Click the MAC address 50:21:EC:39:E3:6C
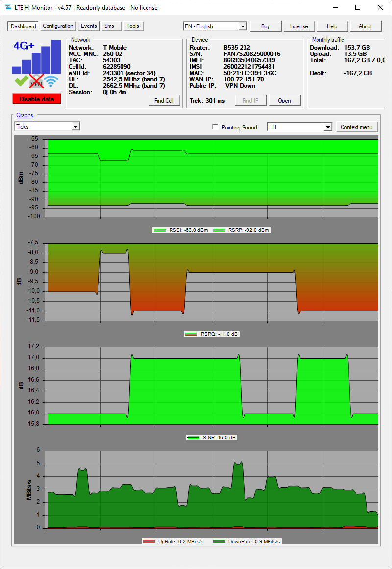The height and width of the screenshot is (569, 392). coord(250,73)
